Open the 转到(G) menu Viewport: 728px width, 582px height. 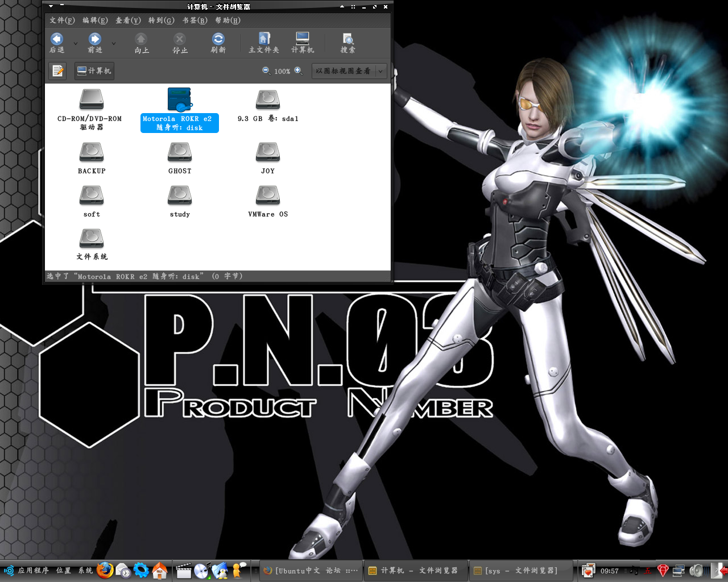(162, 20)
